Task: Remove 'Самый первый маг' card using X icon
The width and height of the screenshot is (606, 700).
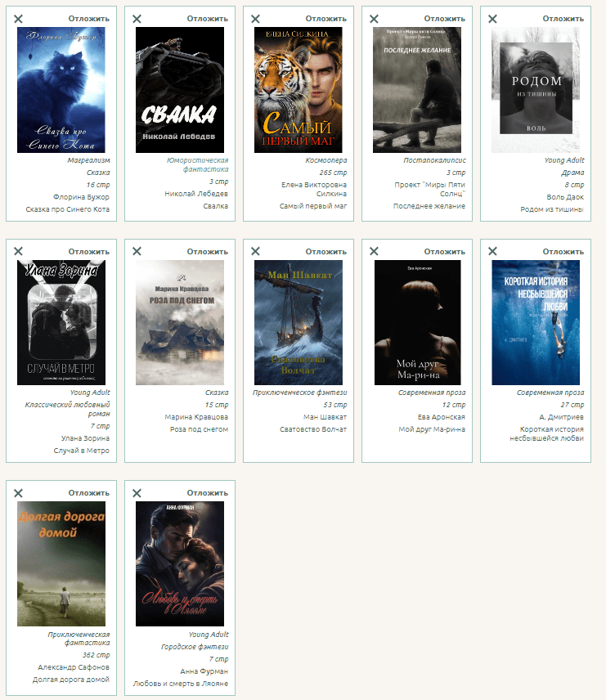Action: tap(256, 19)
